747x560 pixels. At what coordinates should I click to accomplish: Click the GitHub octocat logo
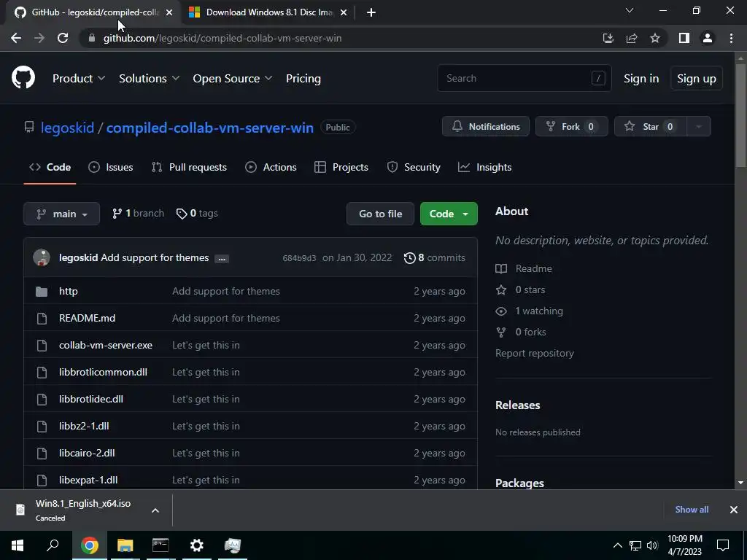tap(23, 78)
